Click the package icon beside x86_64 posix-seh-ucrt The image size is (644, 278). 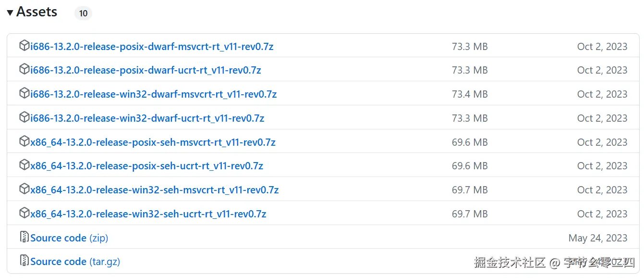pyautogui.click(x=24, y=165)
